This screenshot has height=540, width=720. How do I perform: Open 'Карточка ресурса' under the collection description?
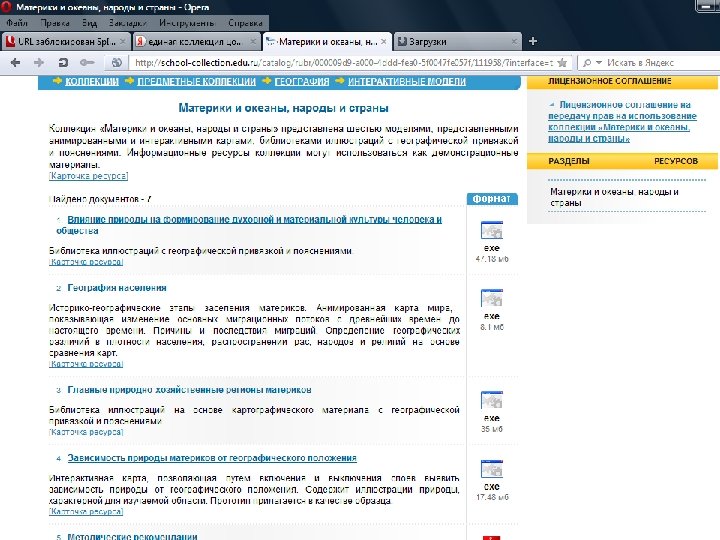click(88, 176)
